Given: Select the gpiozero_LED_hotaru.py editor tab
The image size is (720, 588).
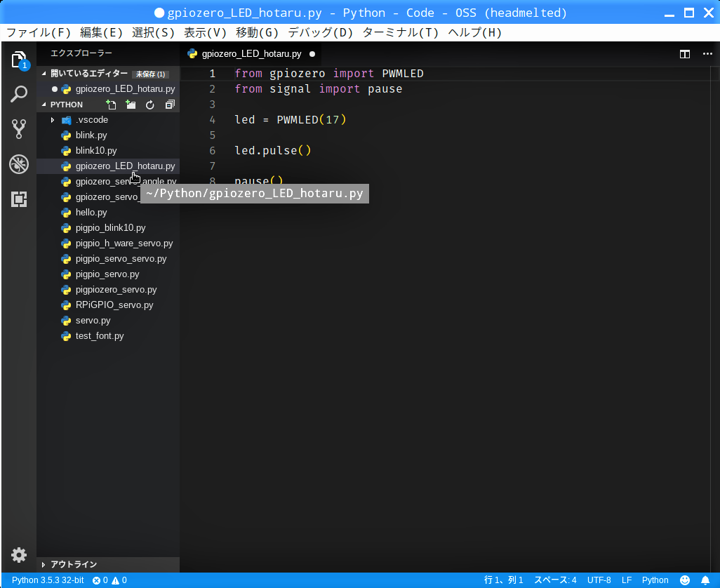Looking at the screenshot, I should (252, 54).
